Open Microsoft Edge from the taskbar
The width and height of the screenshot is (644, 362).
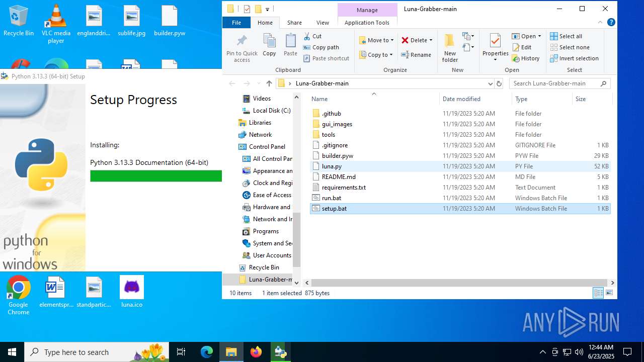click(207, 352)
